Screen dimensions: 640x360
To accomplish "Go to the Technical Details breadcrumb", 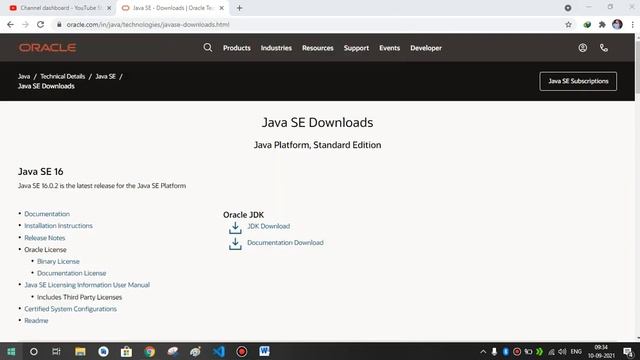I will pyautogui.click(x=62, y=76).
